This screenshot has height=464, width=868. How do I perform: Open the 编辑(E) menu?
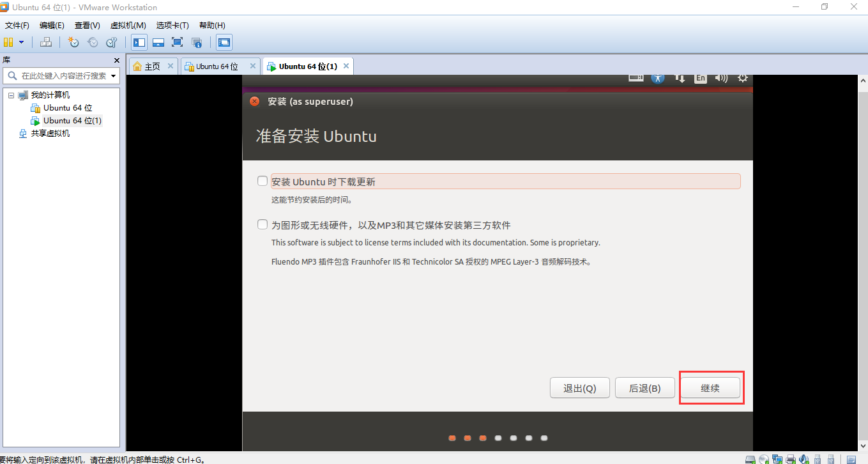pos(52,26)
